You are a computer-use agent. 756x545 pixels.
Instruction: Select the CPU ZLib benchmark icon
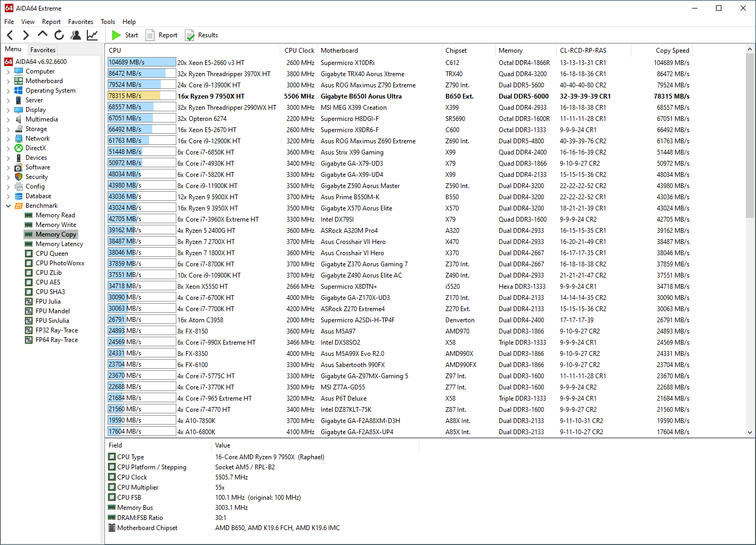coord(29,273)
